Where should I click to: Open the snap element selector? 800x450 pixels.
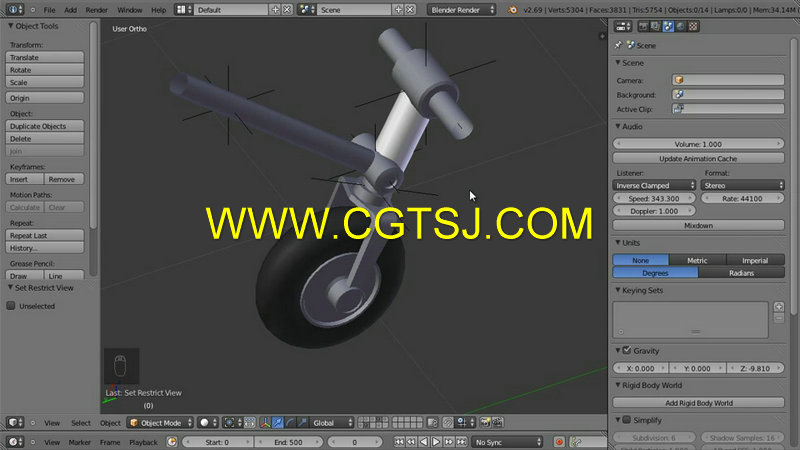click(x=465, y=422)
